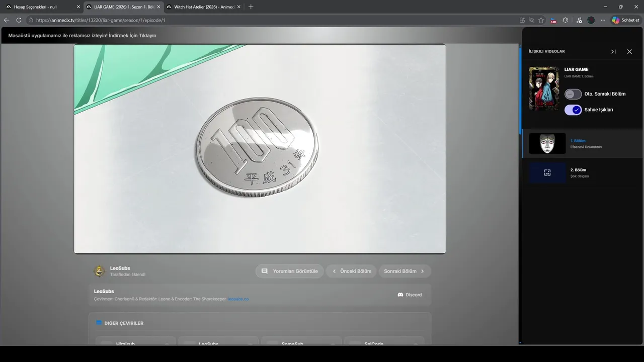
Task: Open the extensions puzzle icon
Action: click(566, 20)
